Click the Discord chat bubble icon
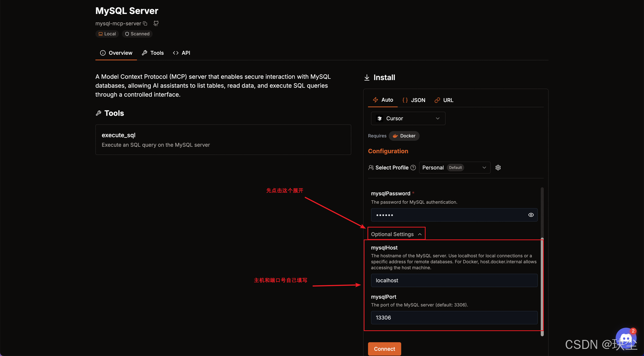 [626, 339]
